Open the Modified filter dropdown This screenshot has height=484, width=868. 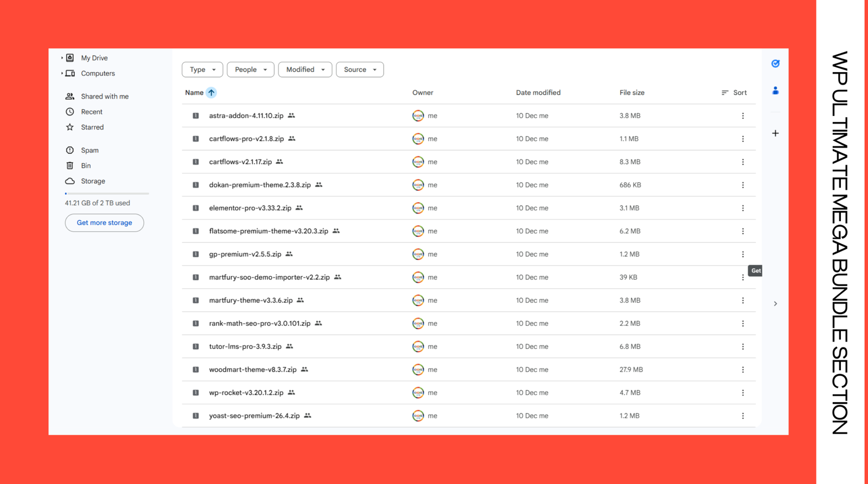click(305, 69)
